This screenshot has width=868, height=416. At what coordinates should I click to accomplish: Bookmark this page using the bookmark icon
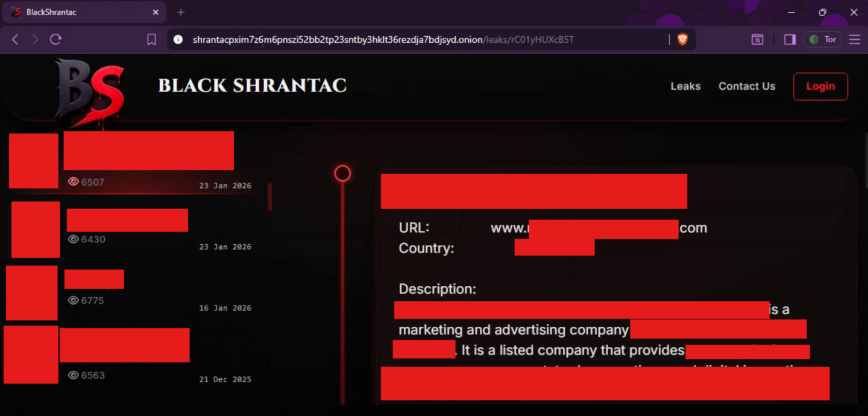(x=151, y=40)
